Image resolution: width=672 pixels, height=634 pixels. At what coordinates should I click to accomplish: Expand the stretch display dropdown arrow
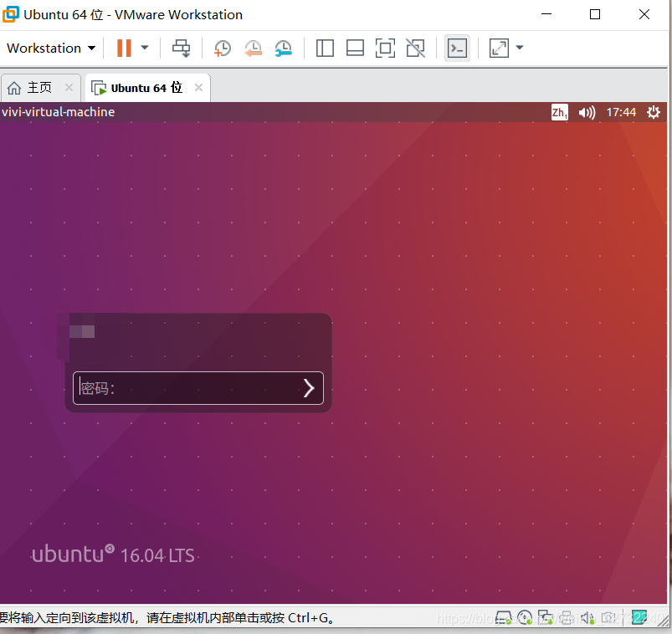point(520,48)
